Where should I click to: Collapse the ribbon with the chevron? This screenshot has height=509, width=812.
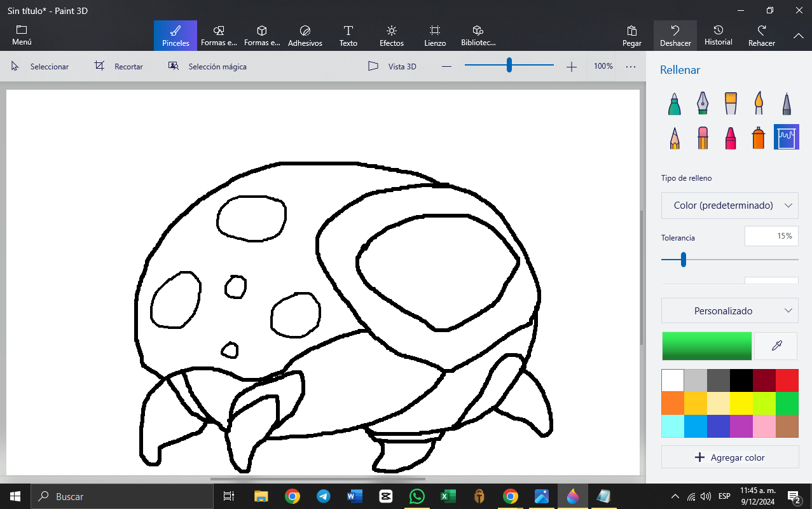799,36
